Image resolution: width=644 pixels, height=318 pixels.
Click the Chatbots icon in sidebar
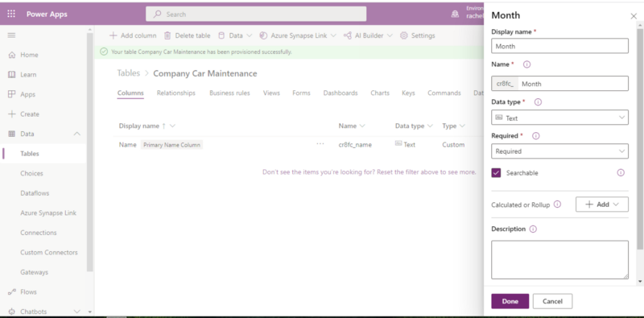12,312
